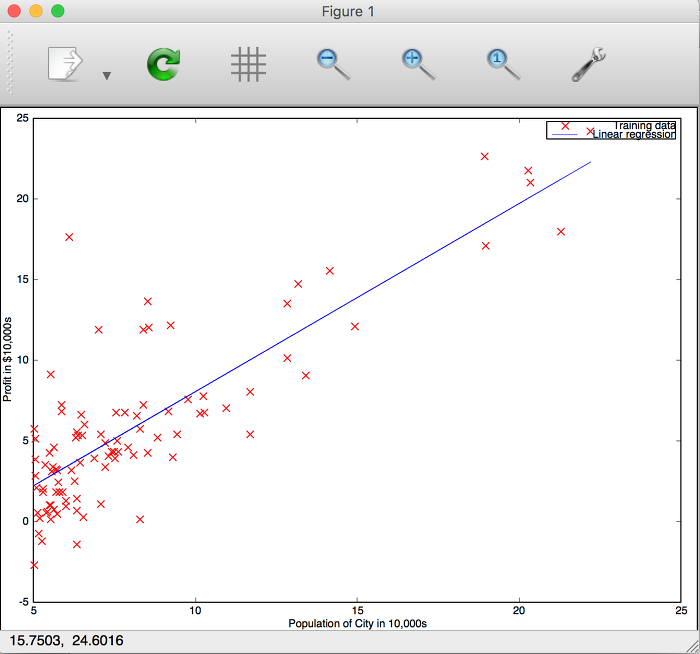700x654 pixels.
Task: Click the toolbar drag handle
Action: pos(10,62)
